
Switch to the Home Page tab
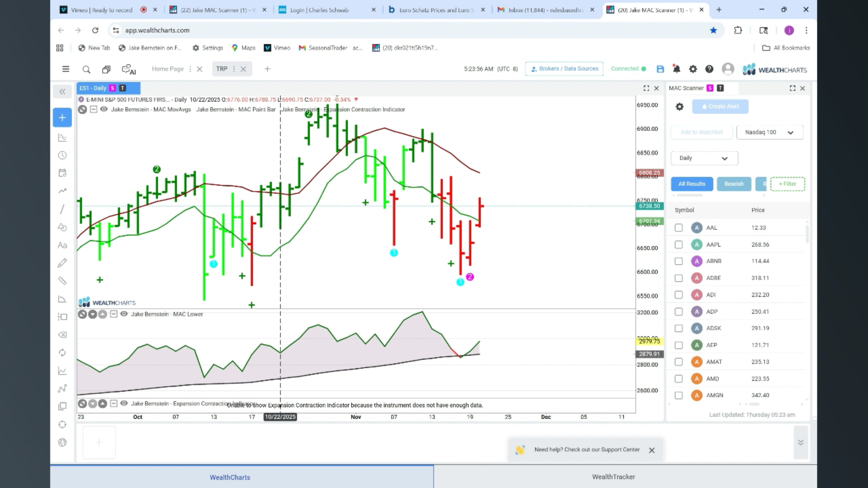pyautogui.click(x=168, y=69)
